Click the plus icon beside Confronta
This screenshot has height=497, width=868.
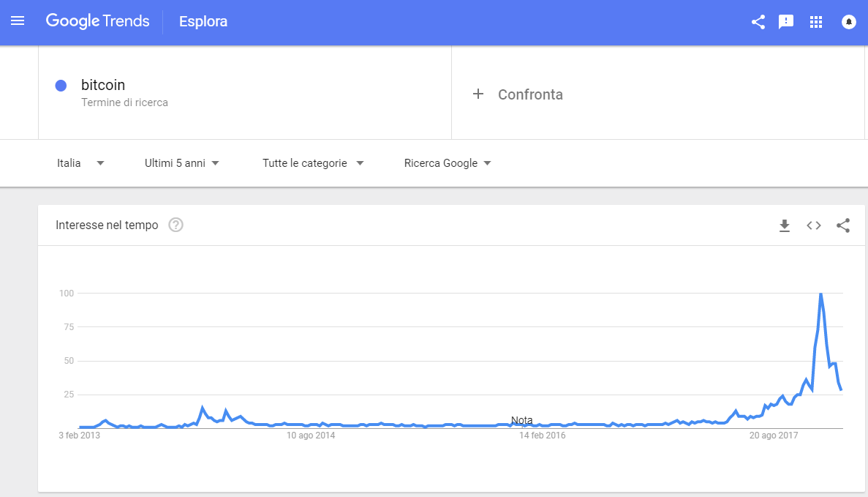478,94
